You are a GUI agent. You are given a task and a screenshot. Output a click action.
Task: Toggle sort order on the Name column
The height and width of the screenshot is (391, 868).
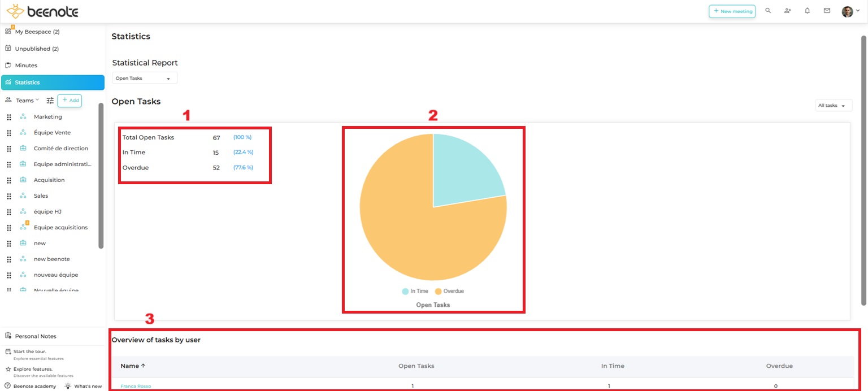click(x=132, y=366)
